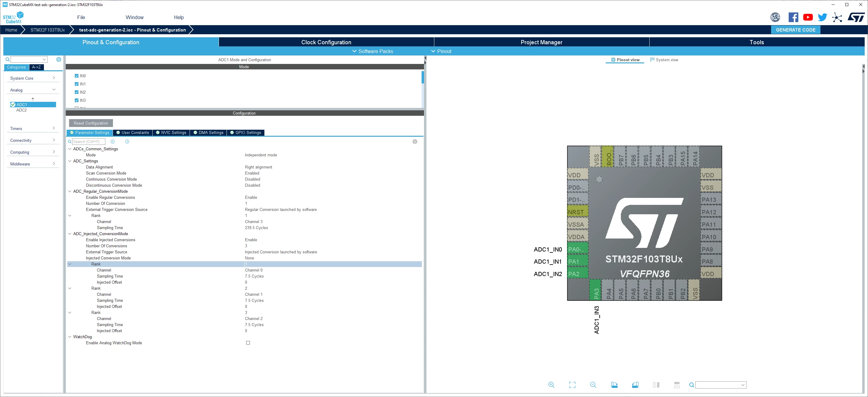
Task: Open the Facebook icon link
Action: coord(793,17)
